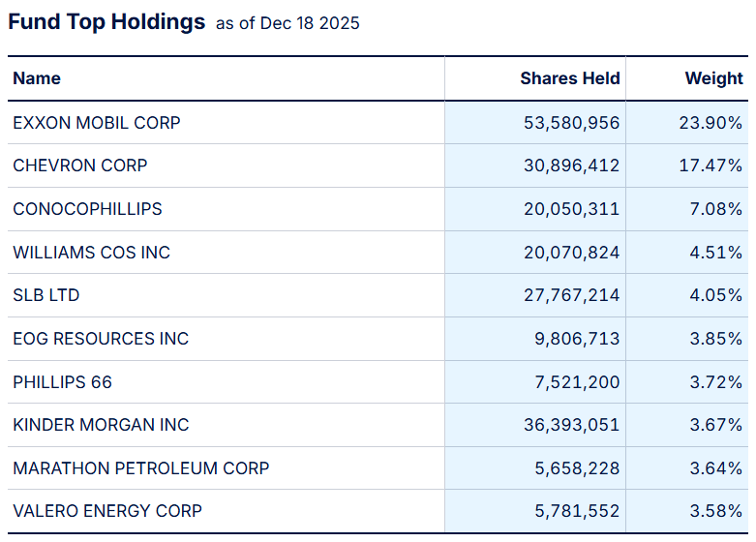Click Exxon Mobil's 23.90% weight value
Image resolution: width=756 pixels, height=542 pixels.
click(x=713, y=123)
